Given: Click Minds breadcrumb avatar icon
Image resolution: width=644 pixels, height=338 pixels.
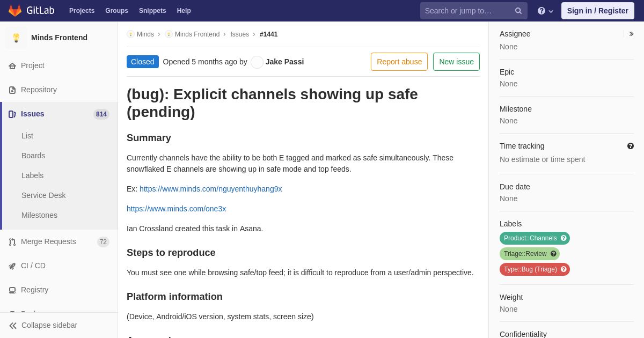Looking at the screenshot, I should (130, 34).
